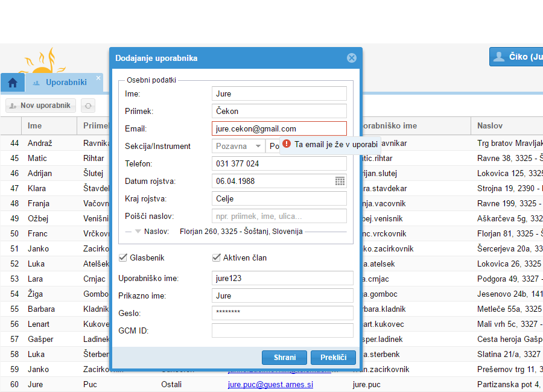
Task: Close the Uporabniki tab with its x
Action: point(98,77)
